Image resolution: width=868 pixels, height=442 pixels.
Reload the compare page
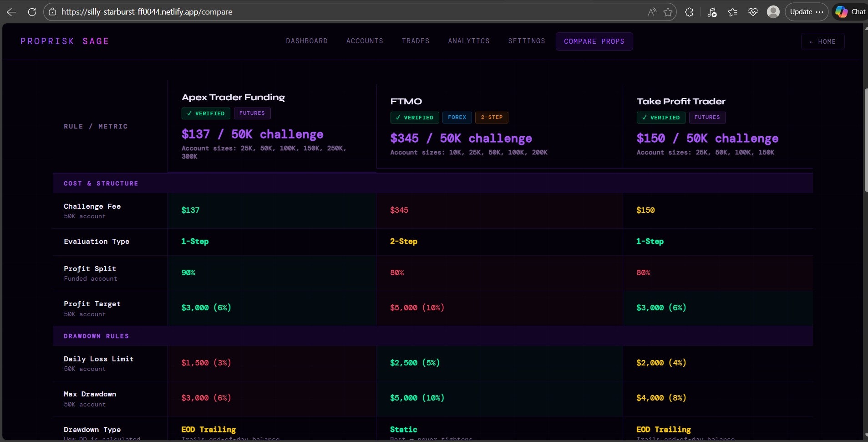tap(32, 12)
